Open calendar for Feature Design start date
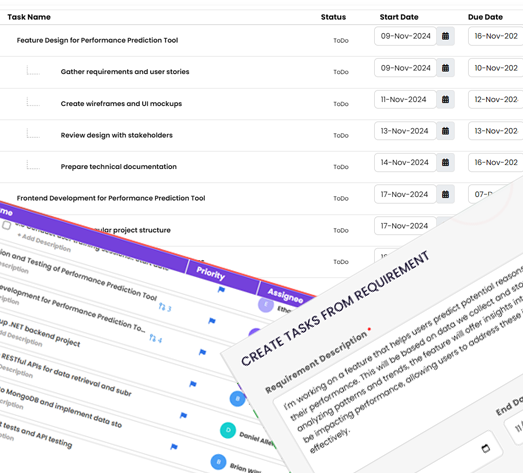The image size is (523, 473). tap(445, 36)
